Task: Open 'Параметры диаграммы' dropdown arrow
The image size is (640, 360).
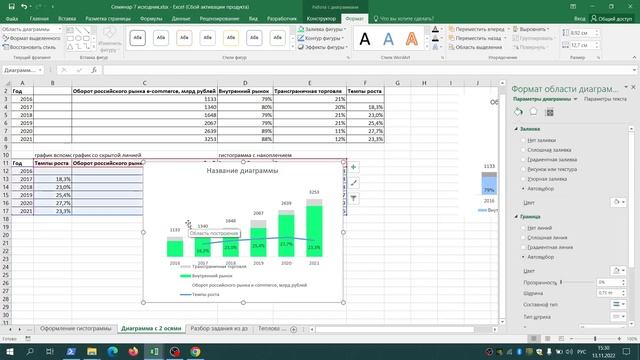Action: tap(576, 99)
